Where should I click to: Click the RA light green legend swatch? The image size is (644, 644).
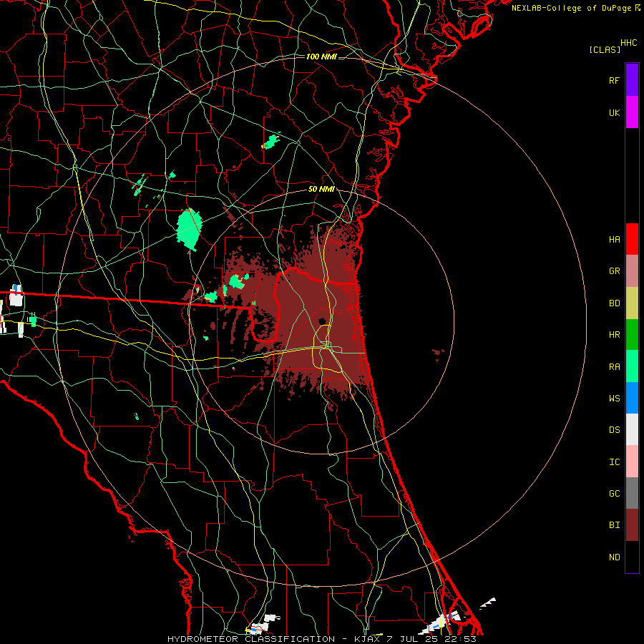(x=632, y=366)
